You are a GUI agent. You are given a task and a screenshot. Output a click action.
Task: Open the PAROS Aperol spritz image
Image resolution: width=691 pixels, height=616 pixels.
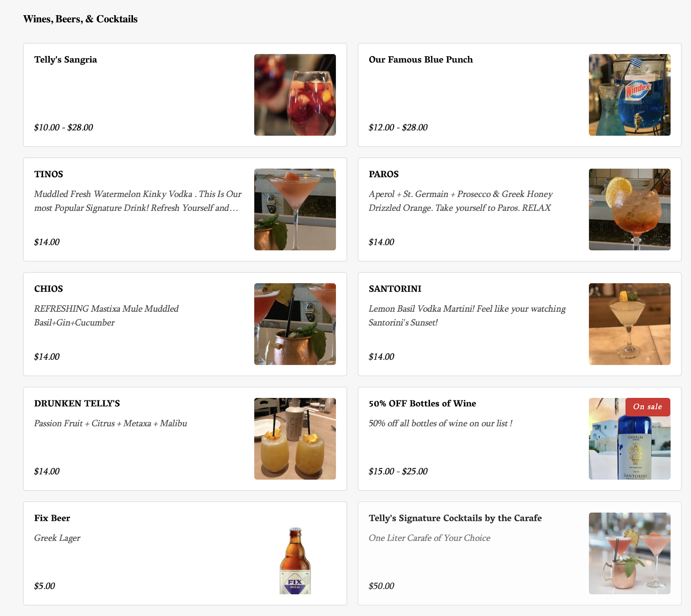click(630, 209)
